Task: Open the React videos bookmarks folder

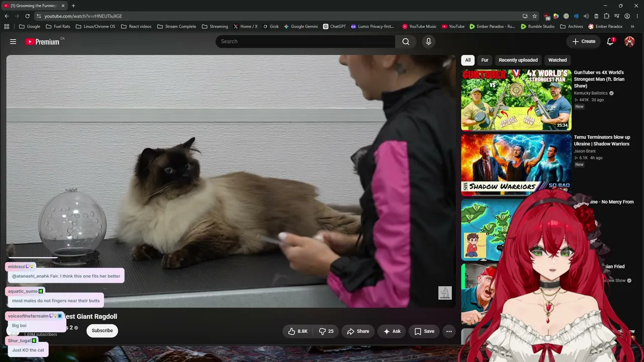Action: pos(136,27)
